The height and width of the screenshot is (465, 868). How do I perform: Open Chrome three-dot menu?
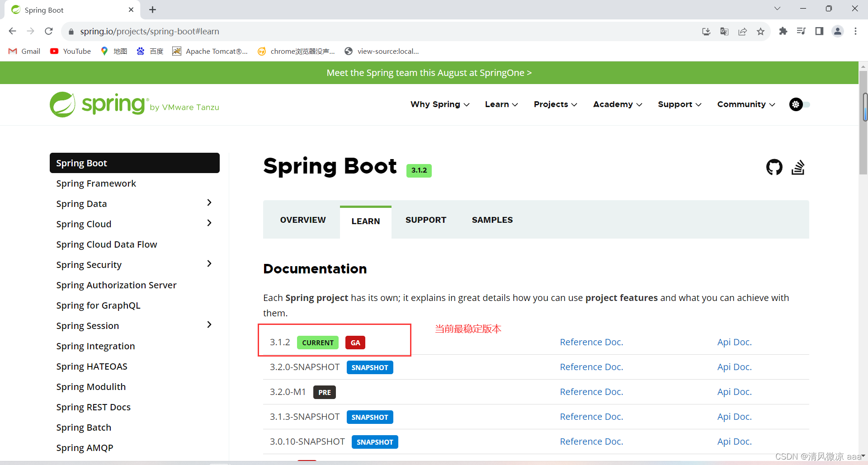[855, 31]
